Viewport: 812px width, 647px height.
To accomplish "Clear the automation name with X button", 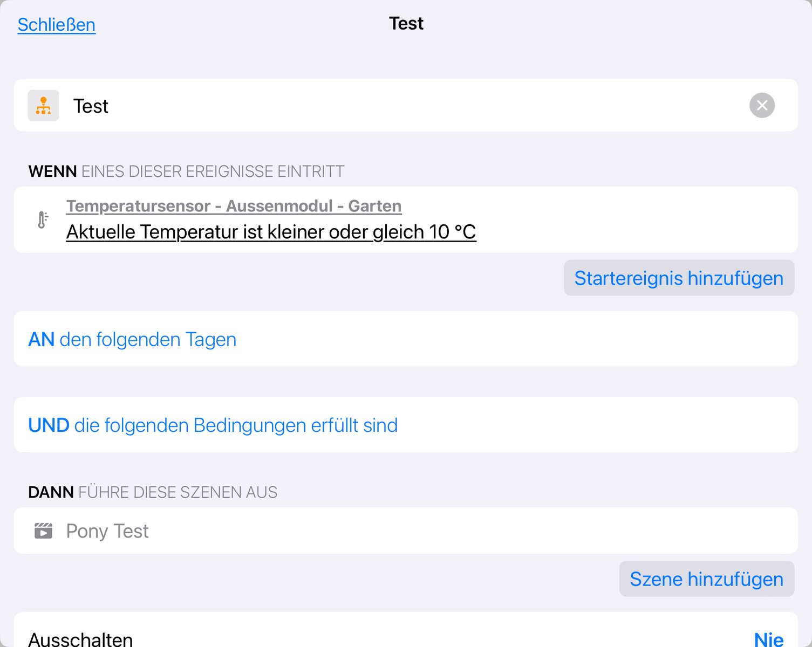I will point(762,106).
